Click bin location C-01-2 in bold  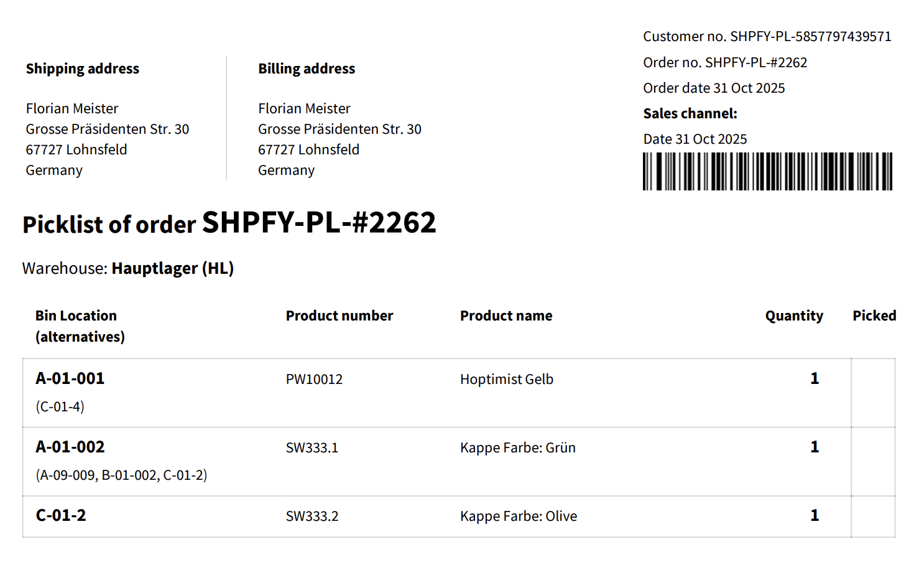point(61,515)
